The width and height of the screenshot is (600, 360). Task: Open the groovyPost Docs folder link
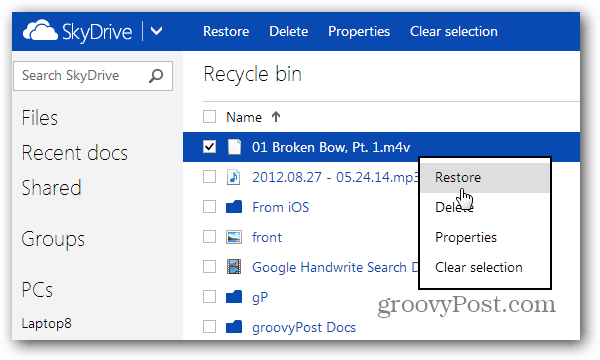click(304, 327)
